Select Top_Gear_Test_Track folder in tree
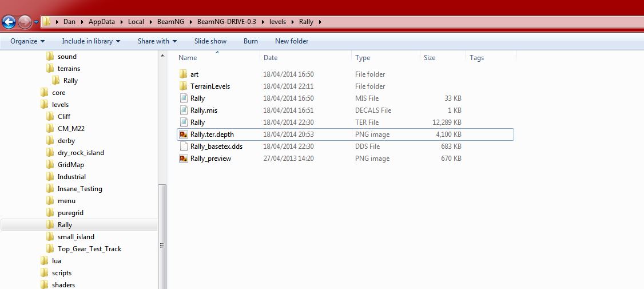This screenshot has width=644, height=289. [x=90, y=249]
